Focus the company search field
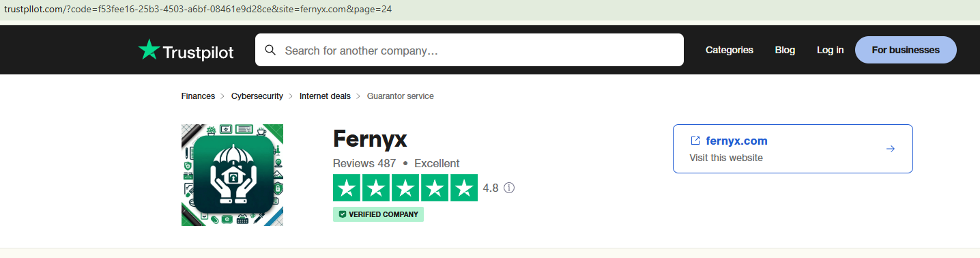The width and height of the screenshot is (980, 258). (470, 50)
